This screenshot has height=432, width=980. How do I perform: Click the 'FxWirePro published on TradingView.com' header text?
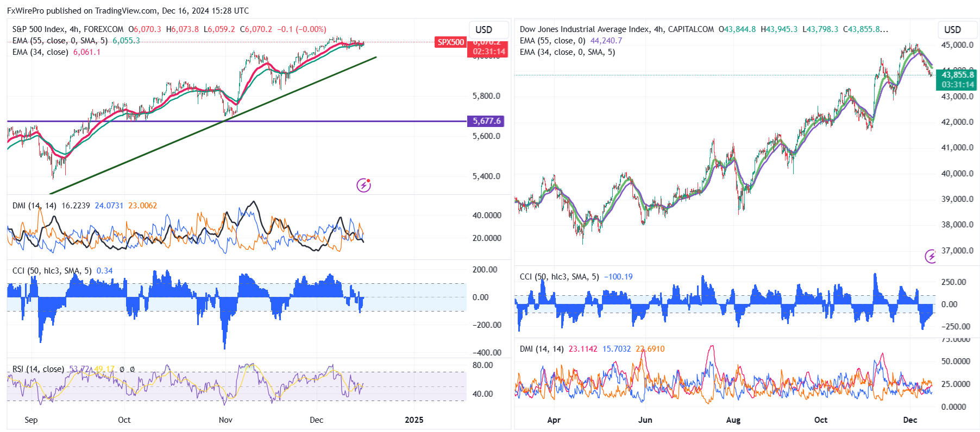(83, 11)
